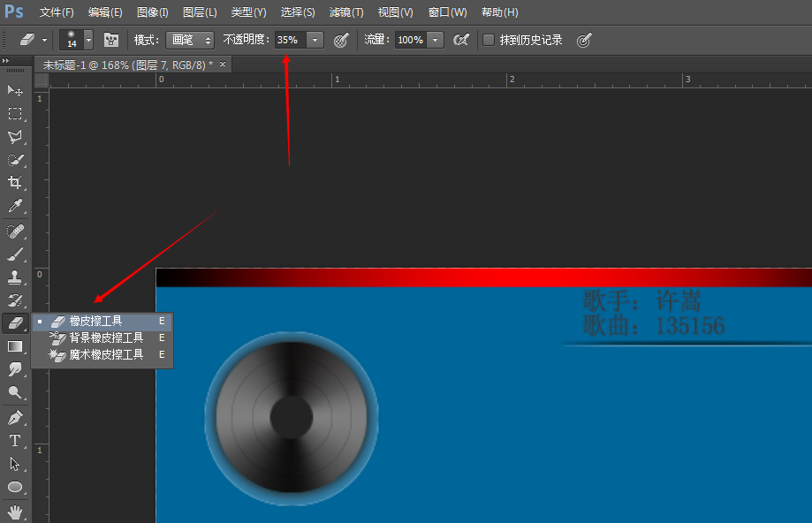Select the Polygonal Lasso tool
Image resolution: width=812 pixels, height=523 pixels.
click(x=15, y=137)
